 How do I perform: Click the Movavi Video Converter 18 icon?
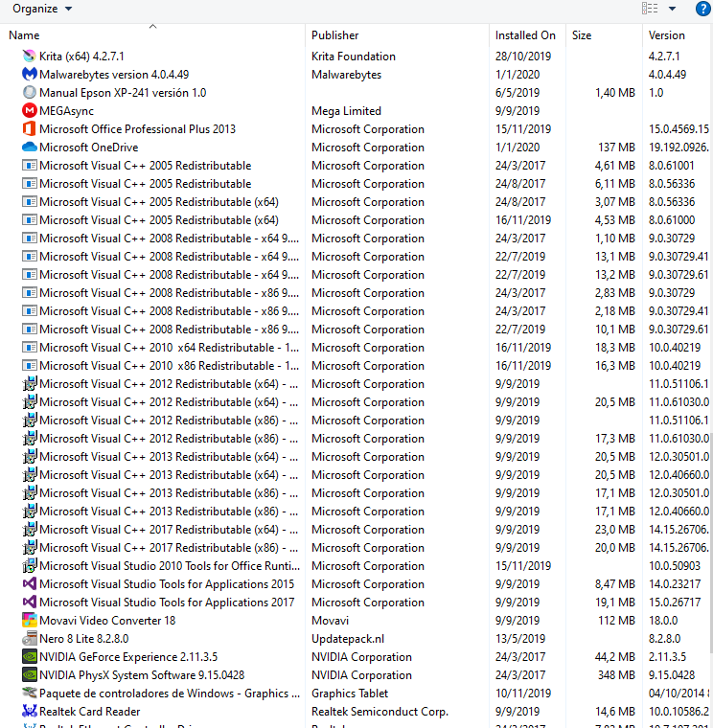tap(30, 621)
